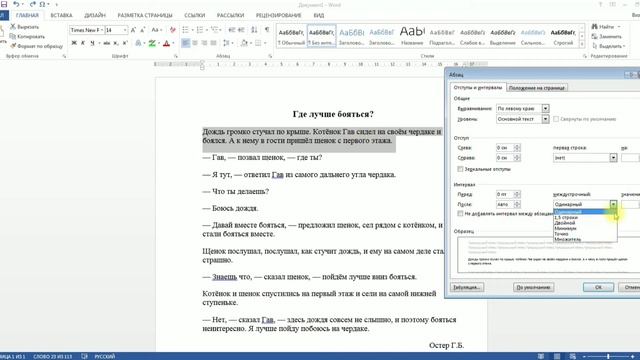Click the Выделить button in the ribbon
Screen dimensions: 640x360
click(x=608, y=46)
